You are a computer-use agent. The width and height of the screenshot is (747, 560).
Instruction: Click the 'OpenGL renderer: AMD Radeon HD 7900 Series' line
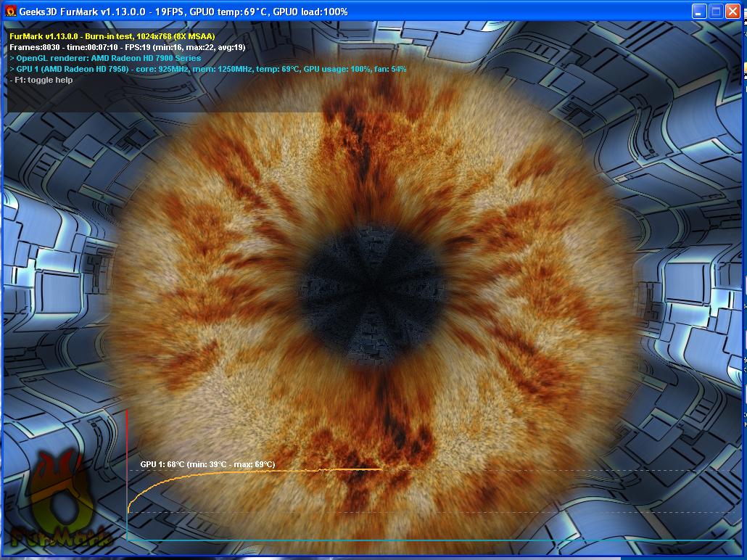(105, 58)
